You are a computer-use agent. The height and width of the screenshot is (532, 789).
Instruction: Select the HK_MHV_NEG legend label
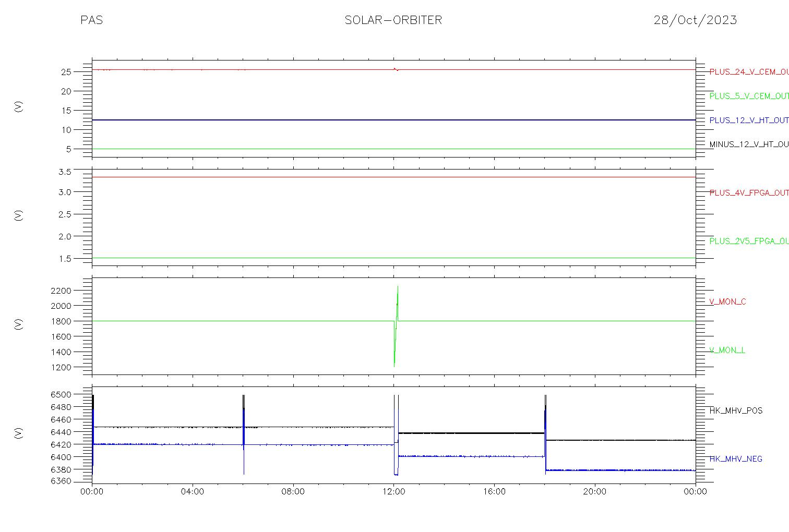coord(736,459)
